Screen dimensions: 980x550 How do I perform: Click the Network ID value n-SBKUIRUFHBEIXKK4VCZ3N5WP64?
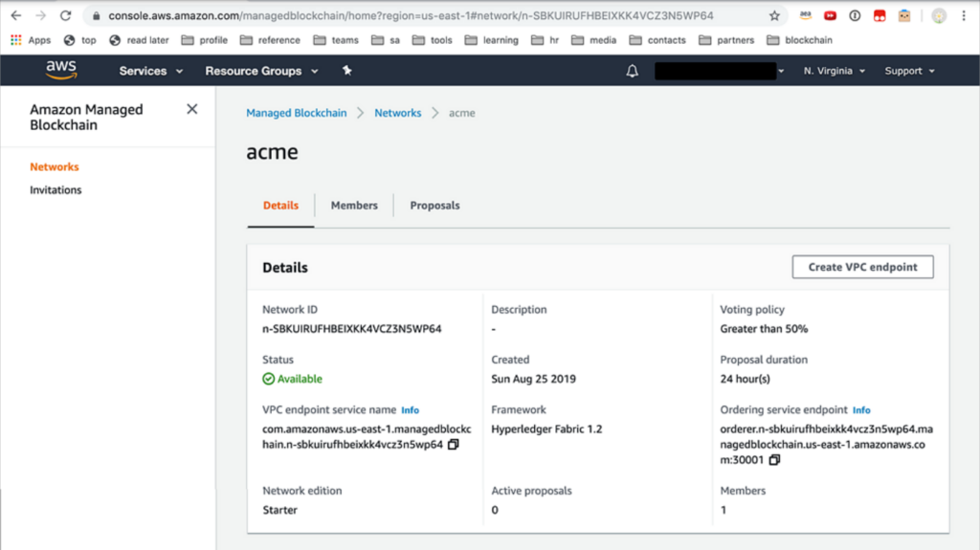[352, 329]
